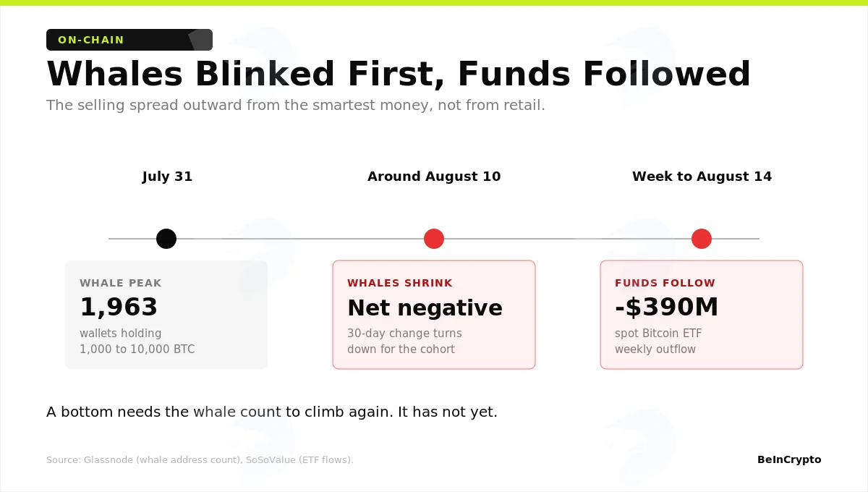
Task: Click the black July 31 timeline dot
Action: point(166,239)
